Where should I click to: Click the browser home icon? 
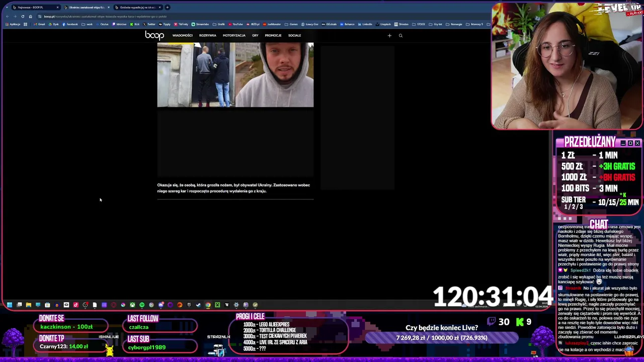point(30,16)
